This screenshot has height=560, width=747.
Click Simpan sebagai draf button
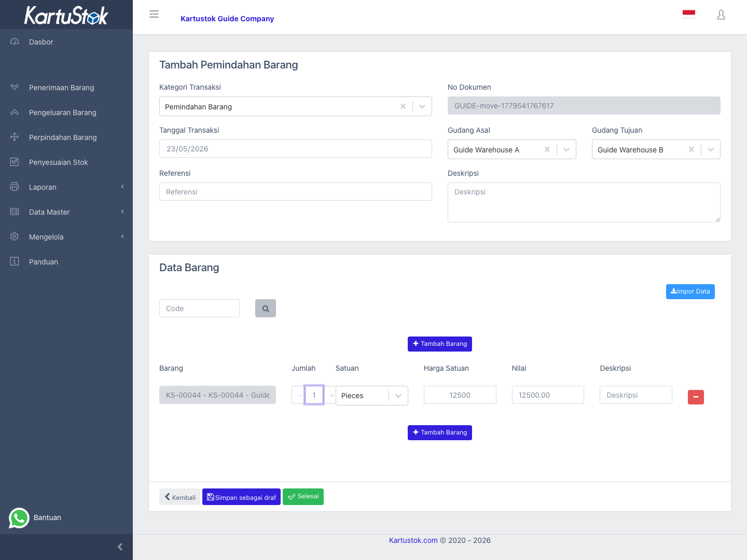coord(241,497)
